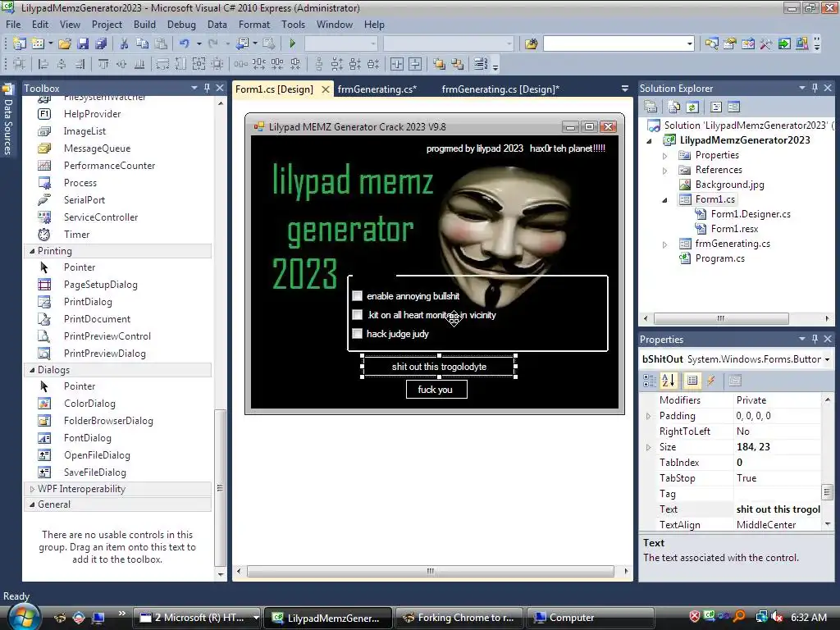Switch Properties grid to Categorized view
This screenshot has width=840, height=630.
pos(650,381)
